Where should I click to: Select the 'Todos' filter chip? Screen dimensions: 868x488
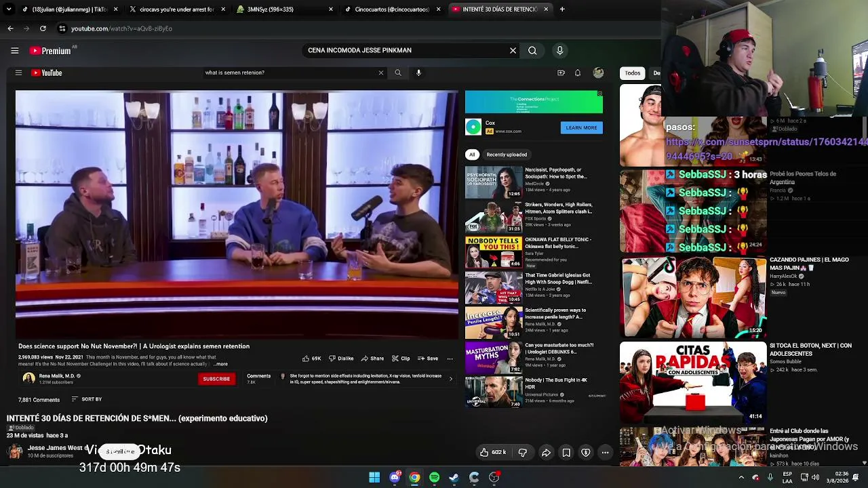tap(633, 73)
